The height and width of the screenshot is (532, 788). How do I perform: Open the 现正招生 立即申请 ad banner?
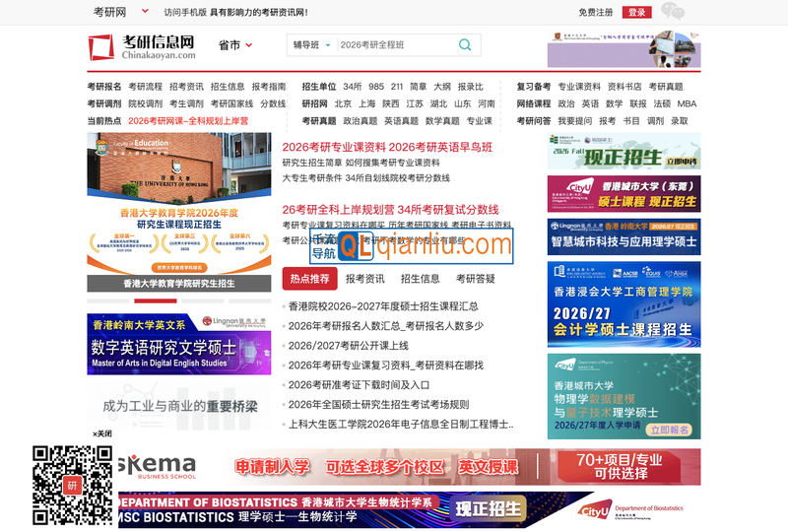(x=624, y=151)
